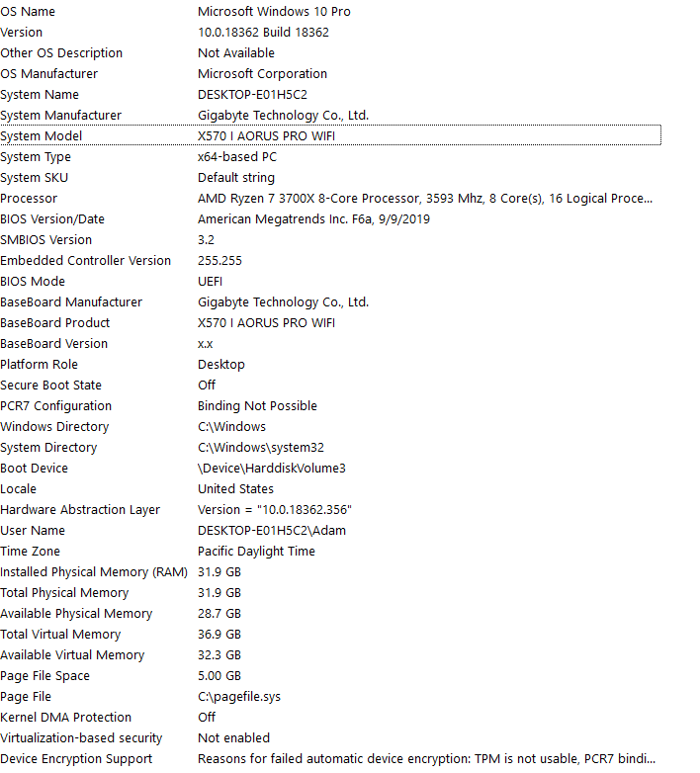Select Embedded Controller Version label
The width and height of the screenshot is (700, 773).
[x=85, y=260]
